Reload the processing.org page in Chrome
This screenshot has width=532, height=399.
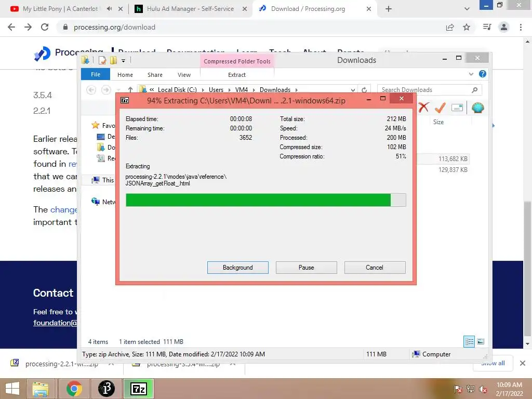tap(45, 27)
